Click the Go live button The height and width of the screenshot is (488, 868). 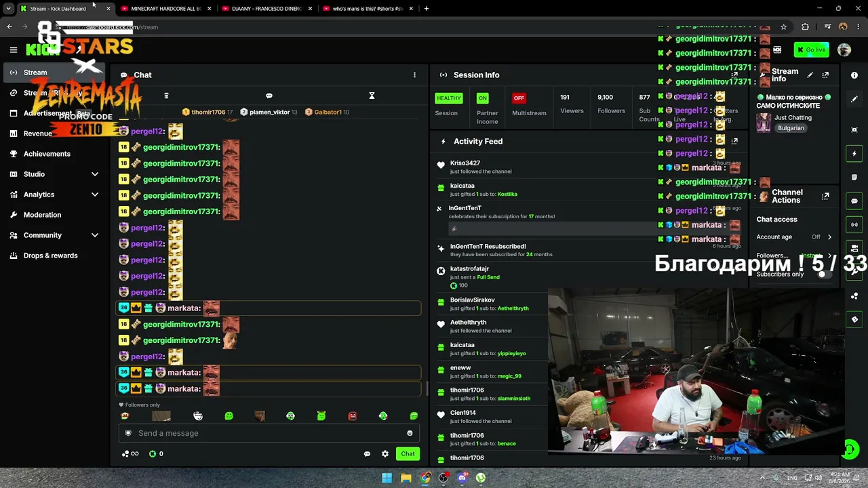pos(811,49)
